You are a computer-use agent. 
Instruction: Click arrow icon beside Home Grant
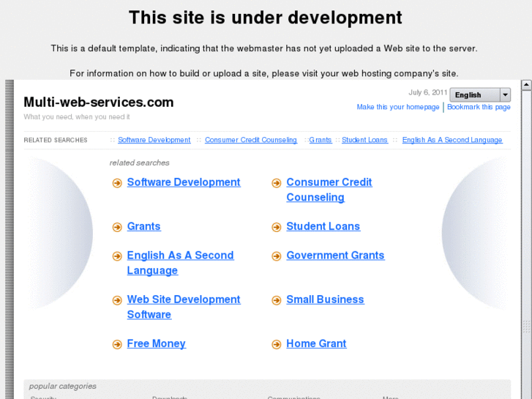277,344
